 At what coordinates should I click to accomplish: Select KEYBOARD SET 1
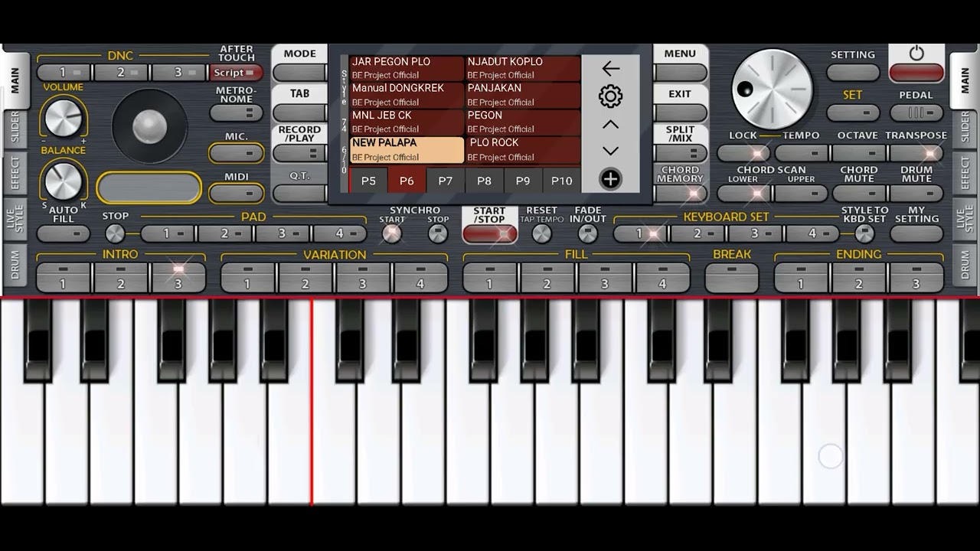point(641,233)
